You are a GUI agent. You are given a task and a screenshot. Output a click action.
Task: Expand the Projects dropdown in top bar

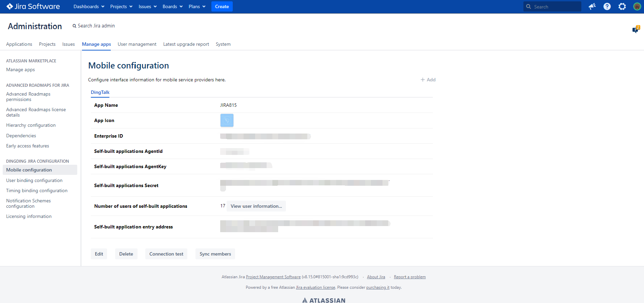(x=121, y=6)
